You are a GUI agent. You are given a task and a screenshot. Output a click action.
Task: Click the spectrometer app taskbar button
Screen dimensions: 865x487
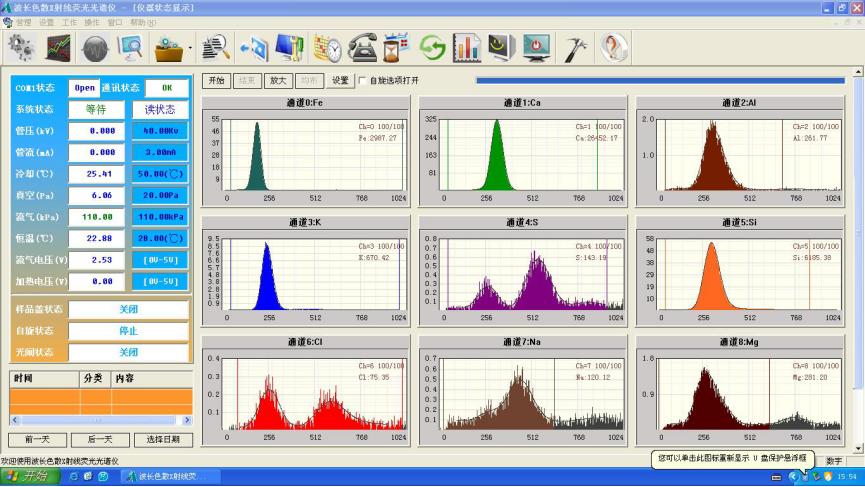coord(170,477)
